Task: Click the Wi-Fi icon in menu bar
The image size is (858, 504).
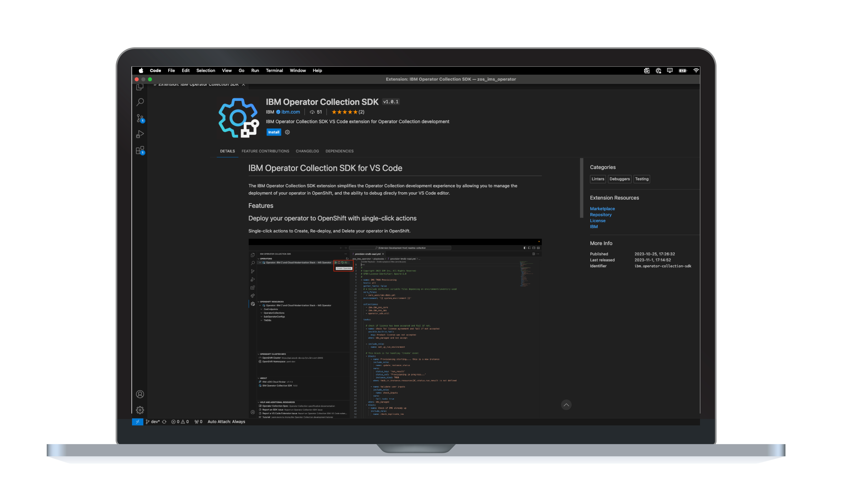Action: [696, 70]
